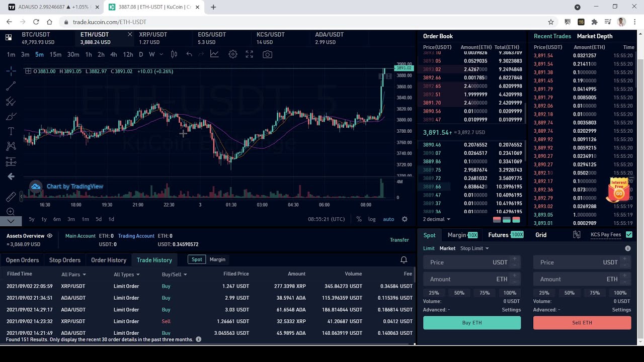Viewport: 644px width, 362px height.
Task: Open the pitchfork drawing tools
Action: pos(11,101)
